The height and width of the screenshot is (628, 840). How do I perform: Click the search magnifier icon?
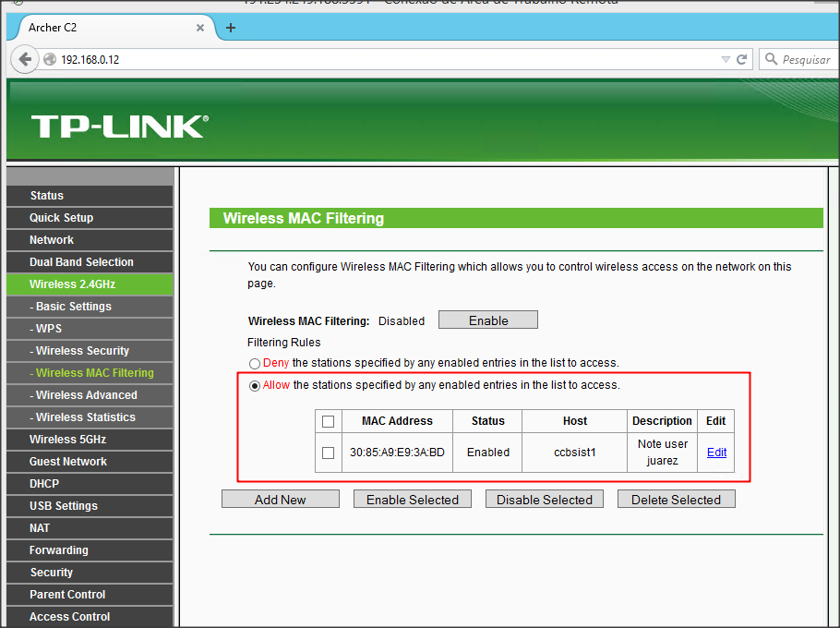pos(771,59)
